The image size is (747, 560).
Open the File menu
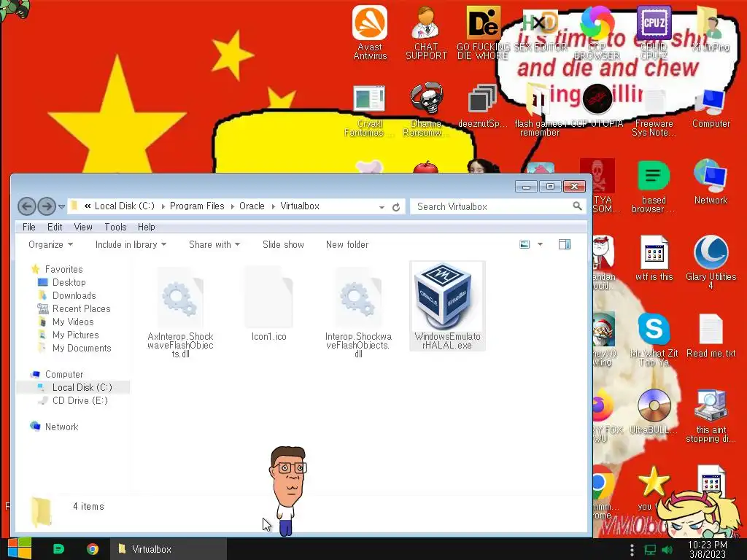point(29,227)
